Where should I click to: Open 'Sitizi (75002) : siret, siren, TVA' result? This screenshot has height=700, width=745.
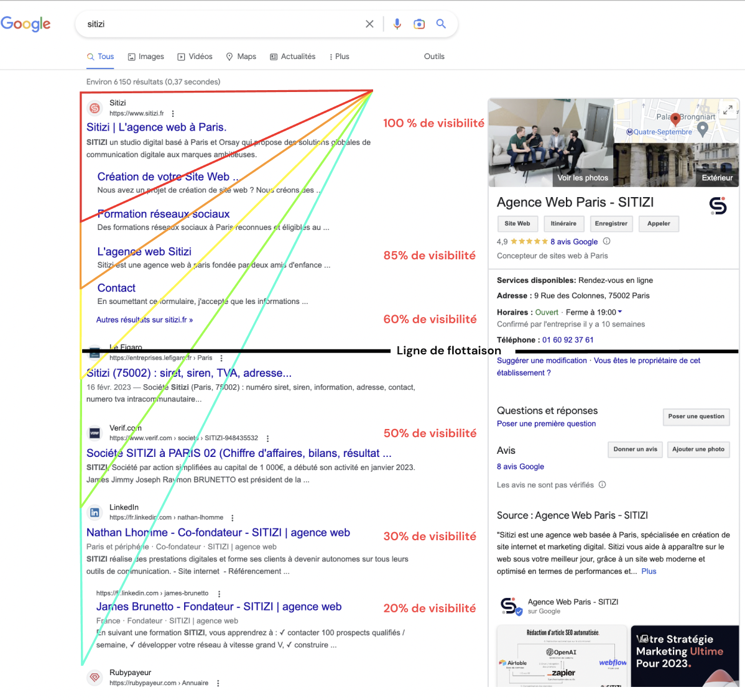(189, 373)
